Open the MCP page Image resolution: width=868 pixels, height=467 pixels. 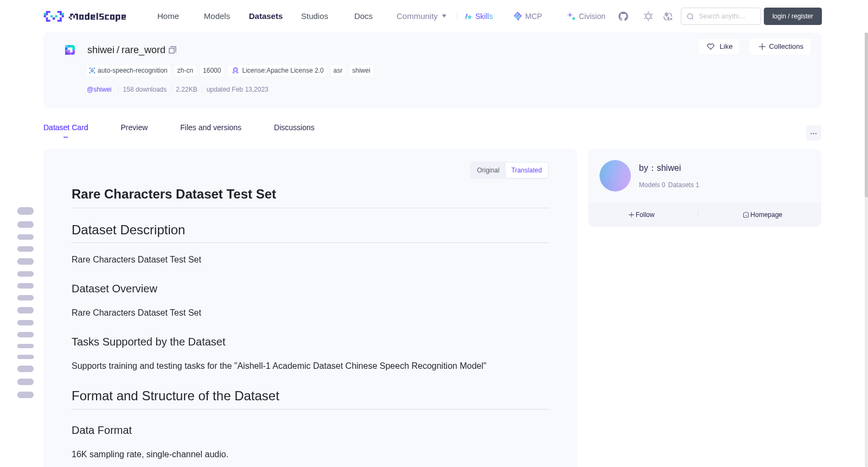coord(528,16)
